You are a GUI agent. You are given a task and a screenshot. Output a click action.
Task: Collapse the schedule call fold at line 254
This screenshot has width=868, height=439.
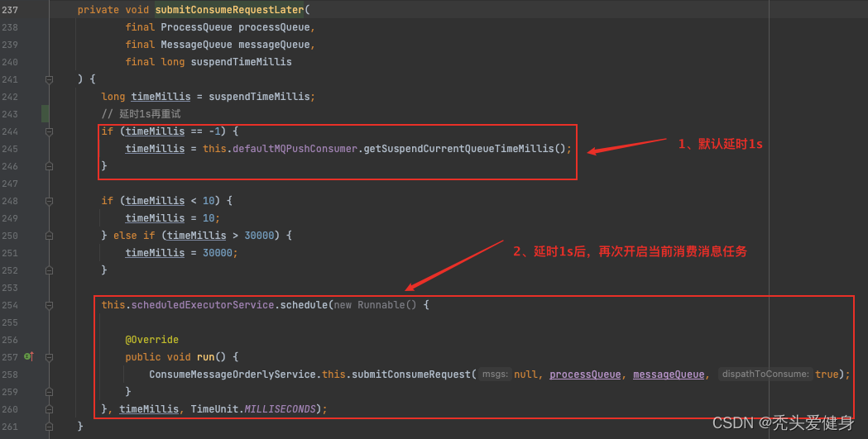point(49,305)
